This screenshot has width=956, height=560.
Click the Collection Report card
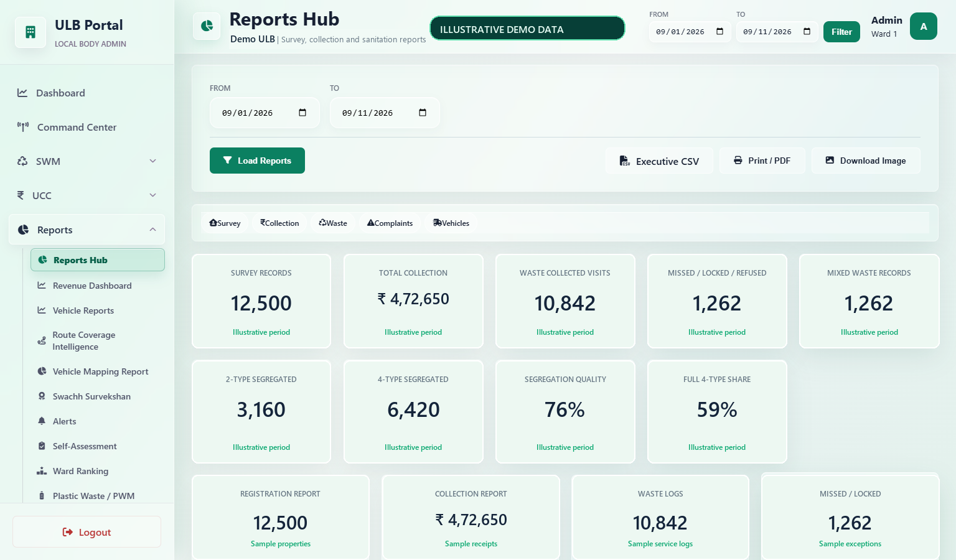[471, 518]
